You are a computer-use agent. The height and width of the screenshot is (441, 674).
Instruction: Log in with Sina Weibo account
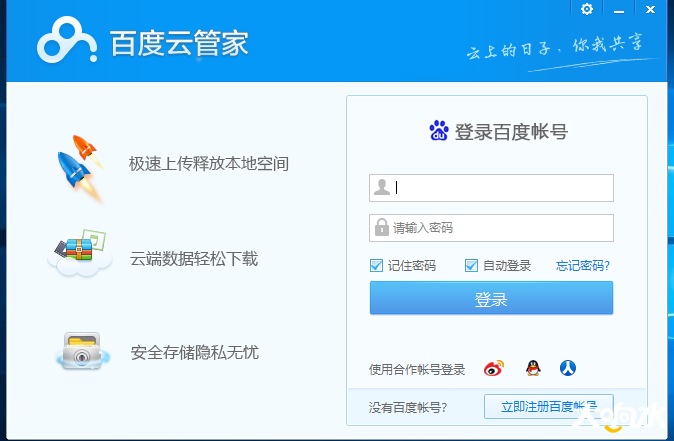[493, 368]
